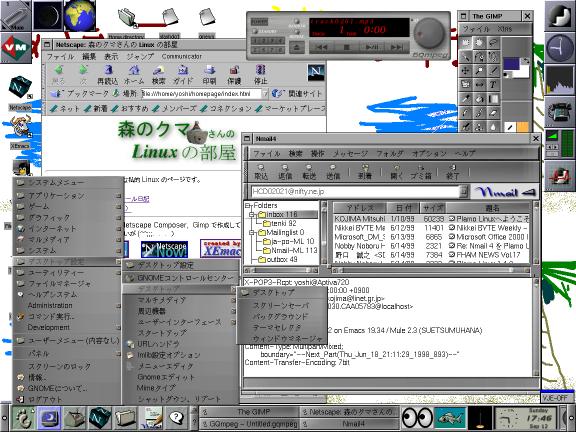Click the Netscape search (検索) toolbar icon

159,75
